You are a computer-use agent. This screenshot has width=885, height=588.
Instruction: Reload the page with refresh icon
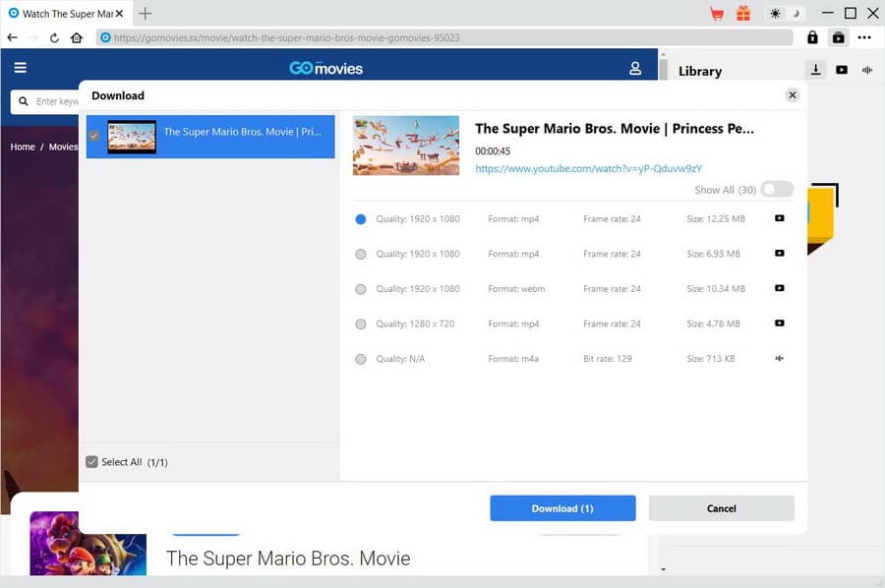pyautogui.click(x=54, y=37)
